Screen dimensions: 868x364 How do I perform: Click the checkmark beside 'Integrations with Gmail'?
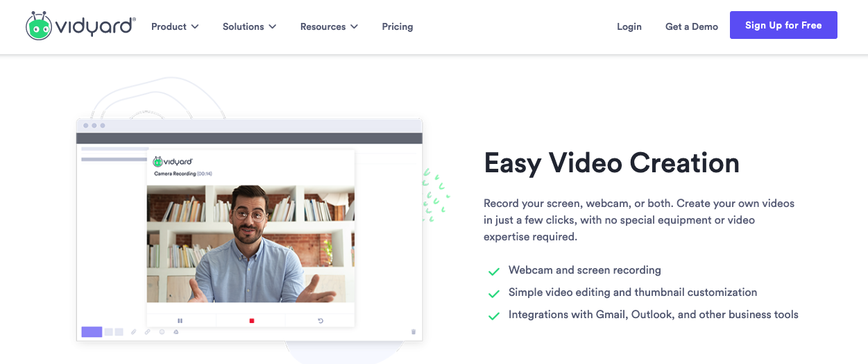494,315
